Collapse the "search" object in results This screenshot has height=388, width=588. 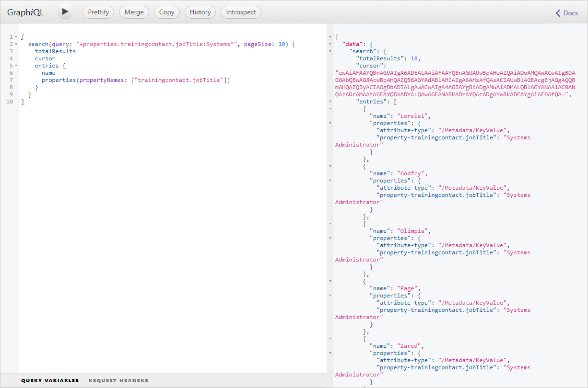[330, 51]
